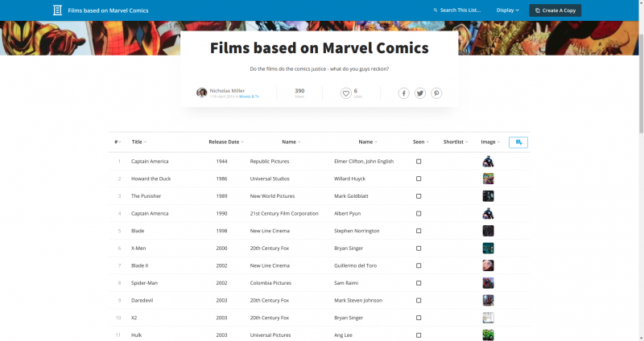644x341 pixels.
Task: Open the Name column dropdown above Elmer Clifton
Action: click(x=368, y=142)
